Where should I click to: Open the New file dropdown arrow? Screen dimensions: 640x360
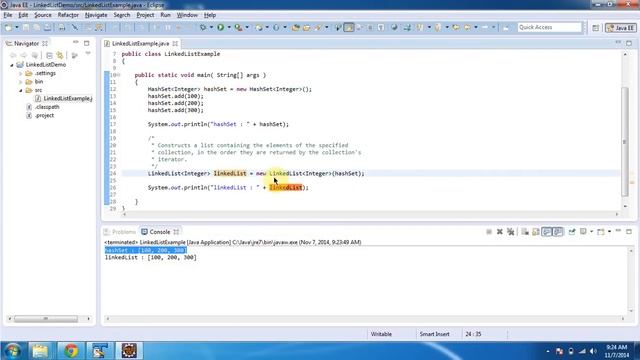click(x=17, y=27)
